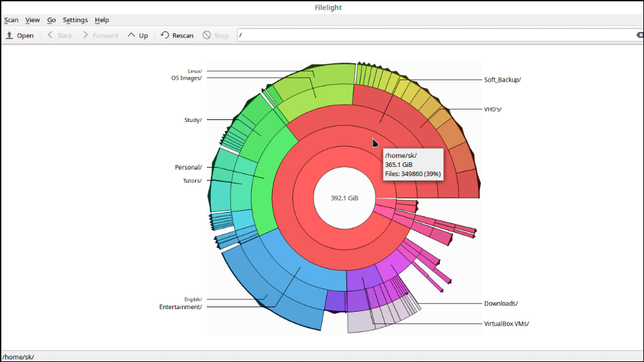Open the Settings menu
Image resolution: width=644 pixels, height=362 pixels.
coord(75,20)
